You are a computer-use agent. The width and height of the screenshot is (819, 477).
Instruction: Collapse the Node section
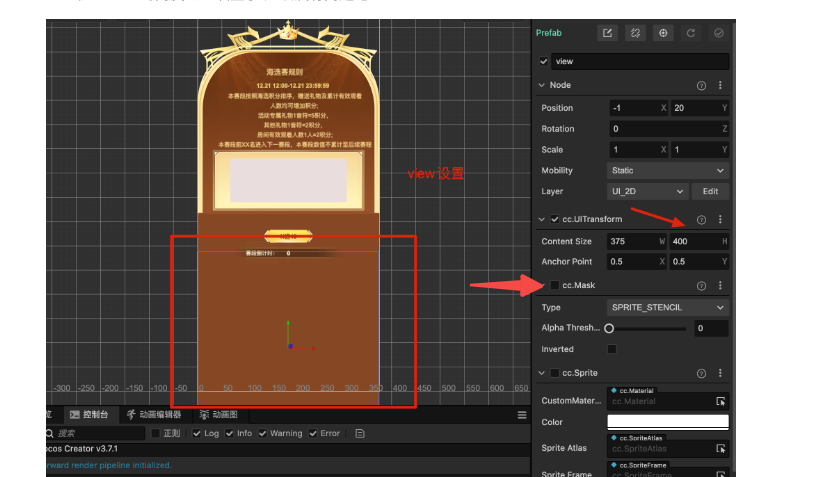tap(542, 85)
